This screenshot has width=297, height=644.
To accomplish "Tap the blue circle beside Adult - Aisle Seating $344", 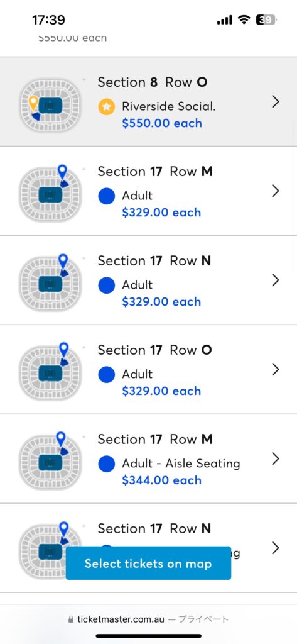I will (x=107, y=464).
